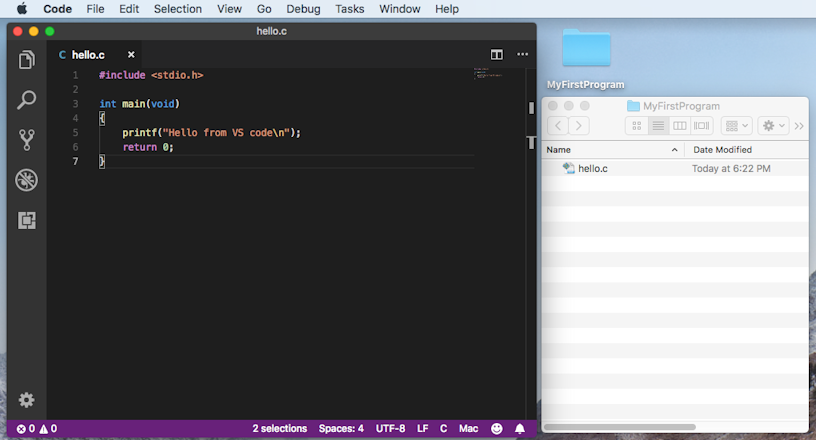Open the Apple menu

click(22, 9)
